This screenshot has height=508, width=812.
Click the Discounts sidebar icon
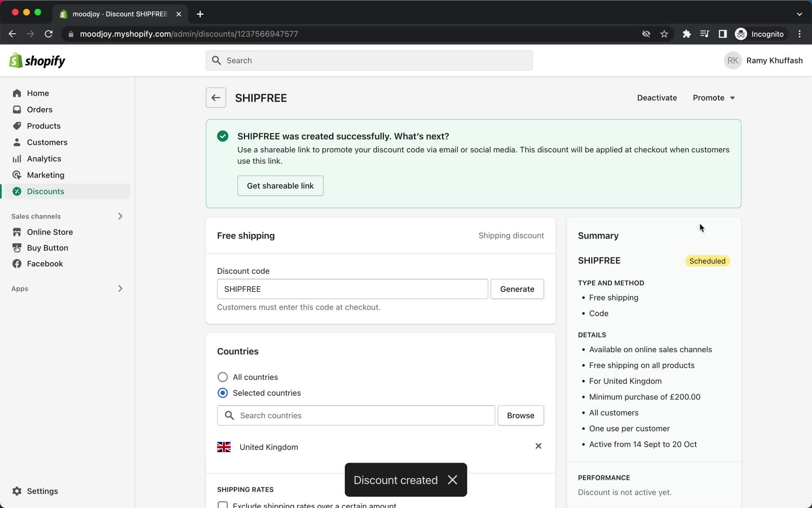tap(16, 191)
